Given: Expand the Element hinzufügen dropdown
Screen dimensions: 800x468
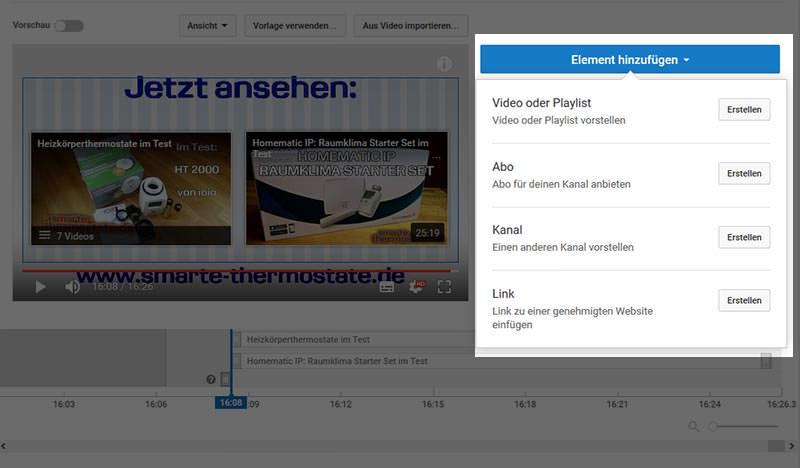Looking at the screenshot, I should click(630, 60).
